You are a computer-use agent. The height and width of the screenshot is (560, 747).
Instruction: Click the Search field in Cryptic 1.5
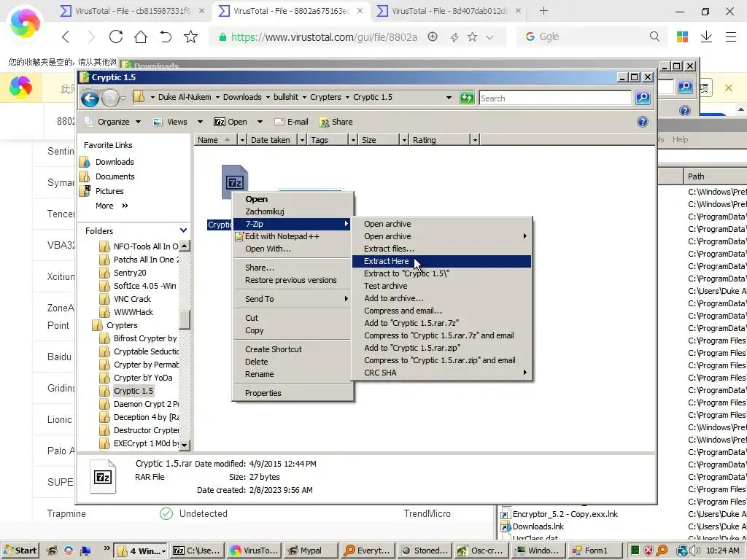(x=555, y=98)
